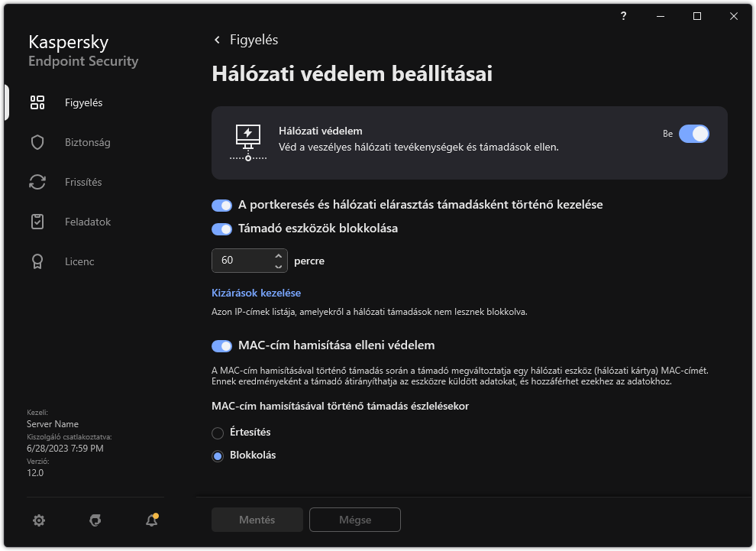Image resolution: width=756 pixels, height=551 pixels.
Task: Open Feladatok using the tasks icon
Action: click(x=37, y=221)
